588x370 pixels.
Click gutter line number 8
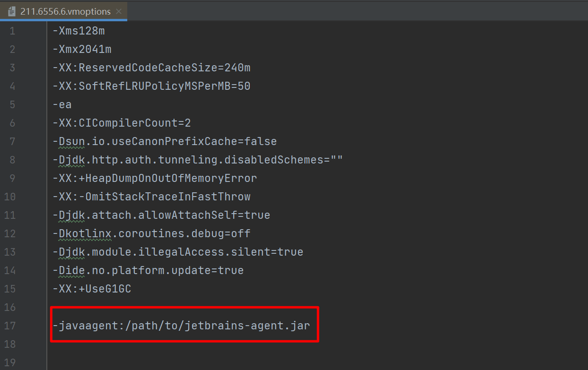point(12,160)
